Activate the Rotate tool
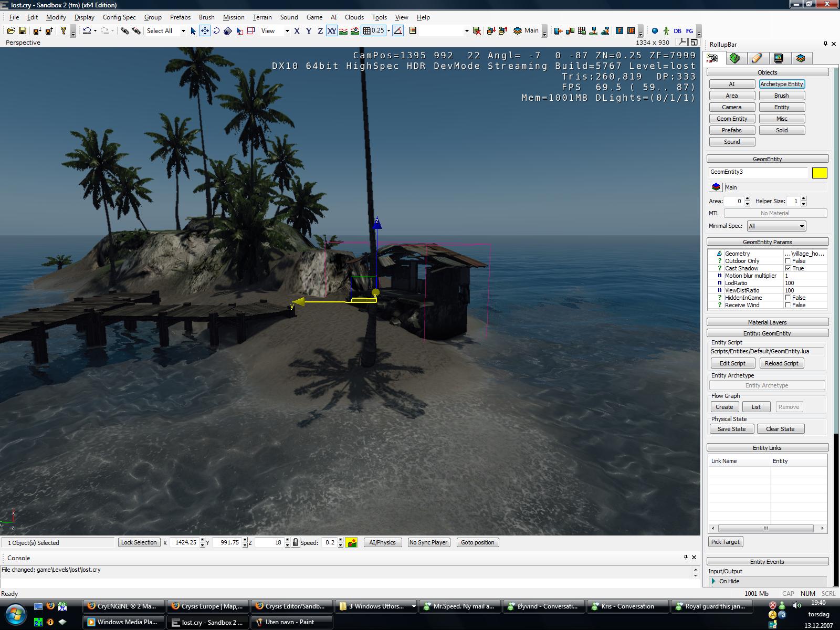This screenshot has height=630, width=840. click(x=216, y=31)
